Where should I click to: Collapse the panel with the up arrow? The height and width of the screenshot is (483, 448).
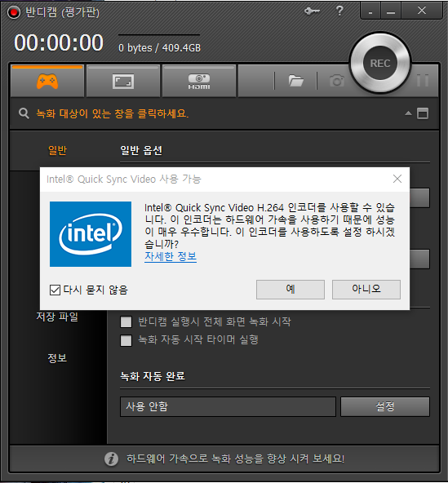point(408,113)
